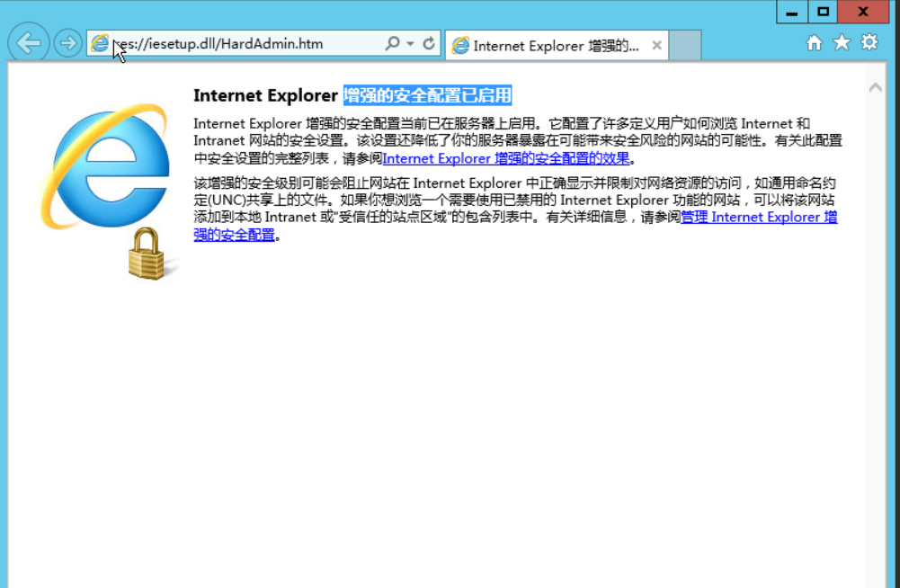Close the Internet Explorer window
Viewport: 900px width, 588px height.
point(863,12)
